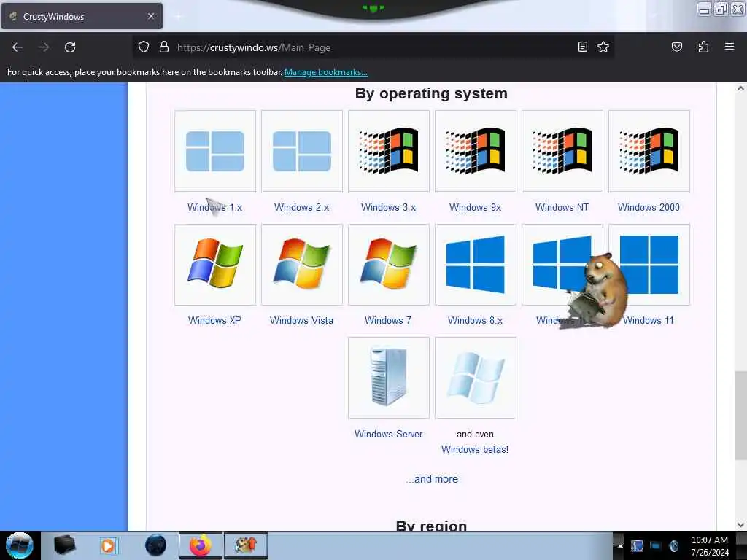This screenshot has height=560, width=747.
Task: Click the taskbar clock 10:07 AM
Action: click(x=710, y=545)
